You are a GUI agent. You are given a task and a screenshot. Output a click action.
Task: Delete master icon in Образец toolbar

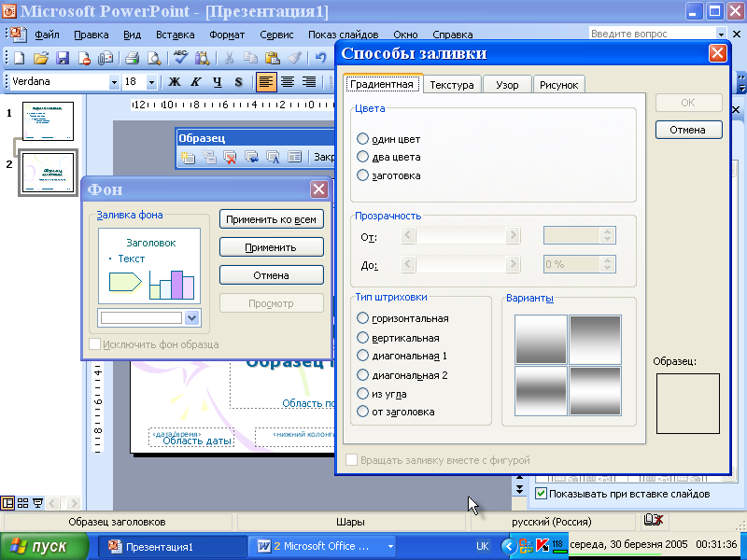(x=230, y=157)
